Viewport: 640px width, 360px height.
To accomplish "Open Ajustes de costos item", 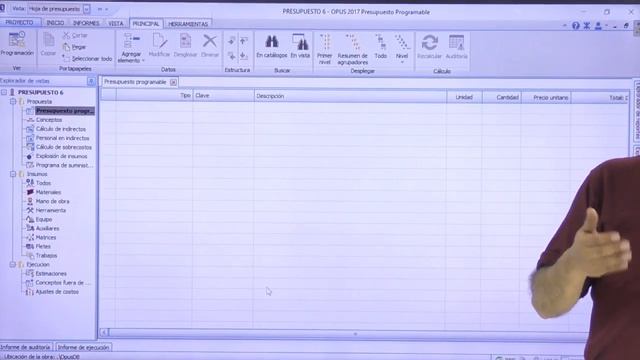I will click(57, 292).
